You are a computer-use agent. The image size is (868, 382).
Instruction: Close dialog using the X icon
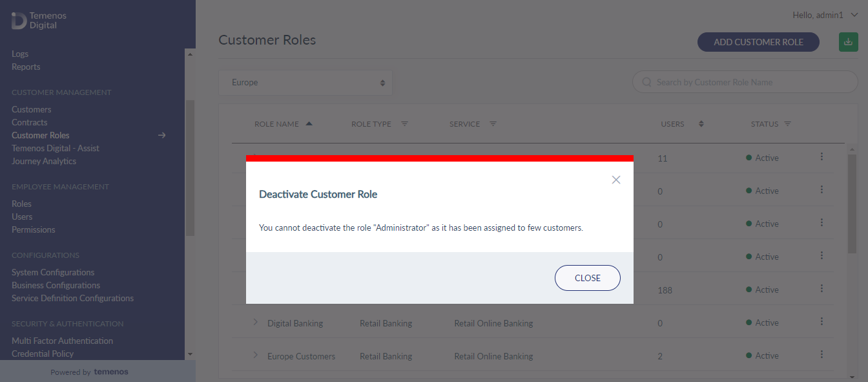tap(616, 180)
